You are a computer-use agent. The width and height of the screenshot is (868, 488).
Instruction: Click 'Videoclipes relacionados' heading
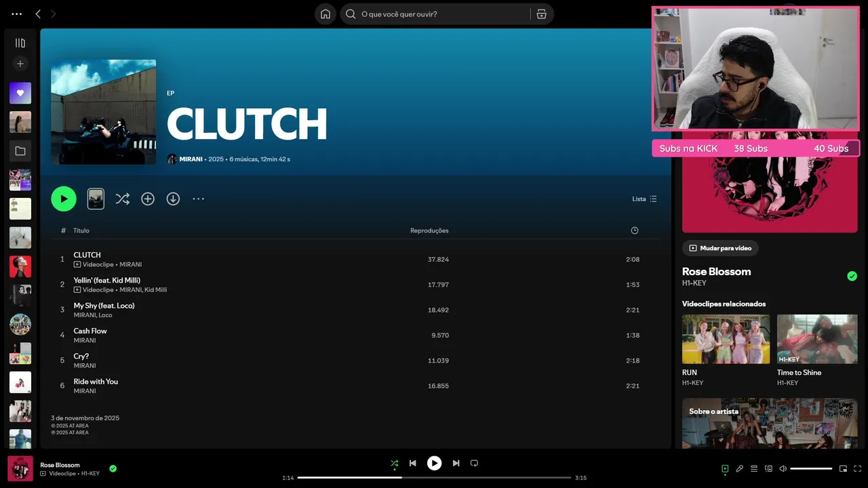click(724, 304)
